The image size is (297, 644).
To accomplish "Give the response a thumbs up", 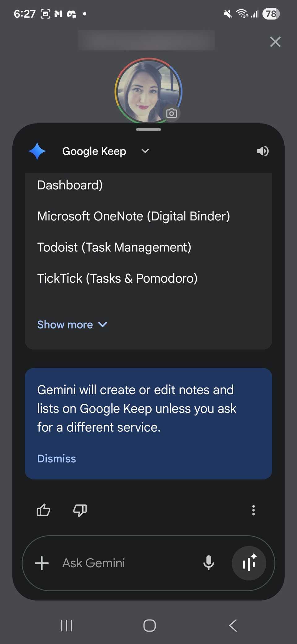I will pyautogui.click(x=43, y=510).
